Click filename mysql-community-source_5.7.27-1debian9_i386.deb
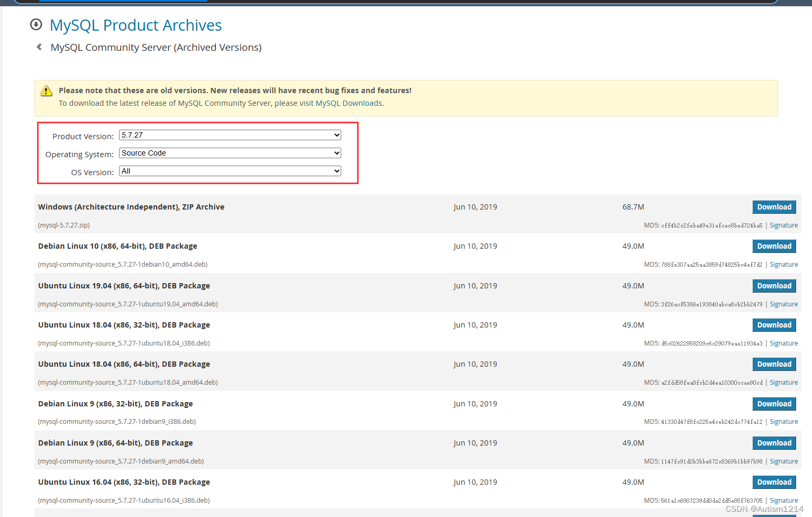The height and width of the screenshot is (517, 812). (x=117, y=422)
